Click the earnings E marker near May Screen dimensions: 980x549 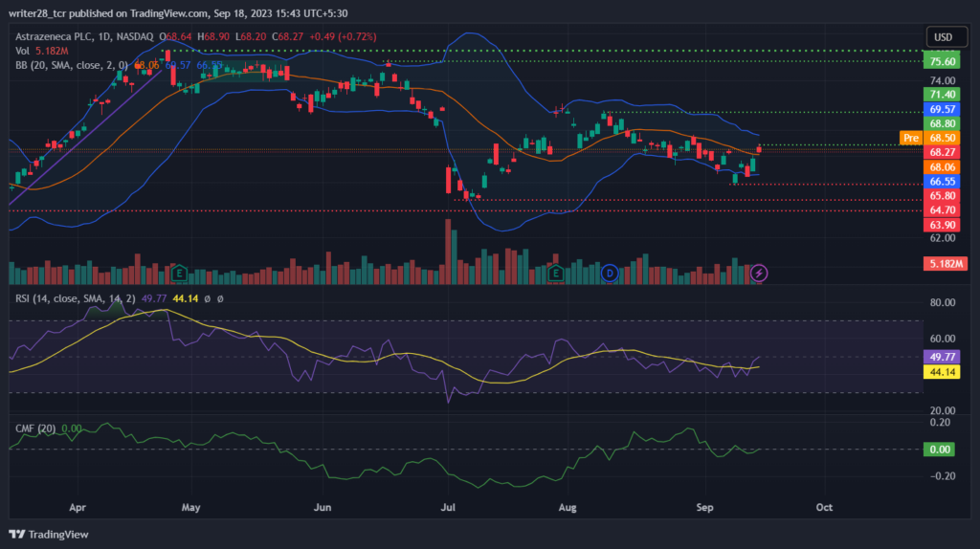[x=179, y=273]
